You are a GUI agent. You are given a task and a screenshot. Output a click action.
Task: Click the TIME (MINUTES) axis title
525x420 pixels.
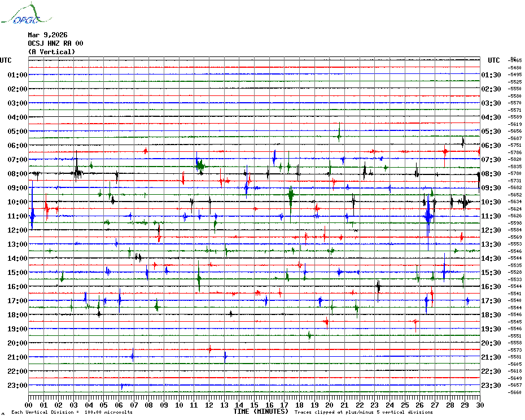coord(260,412)
